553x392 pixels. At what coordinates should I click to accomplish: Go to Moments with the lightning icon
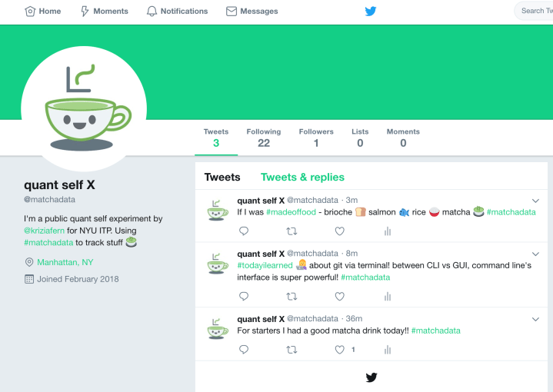[105, 12]
